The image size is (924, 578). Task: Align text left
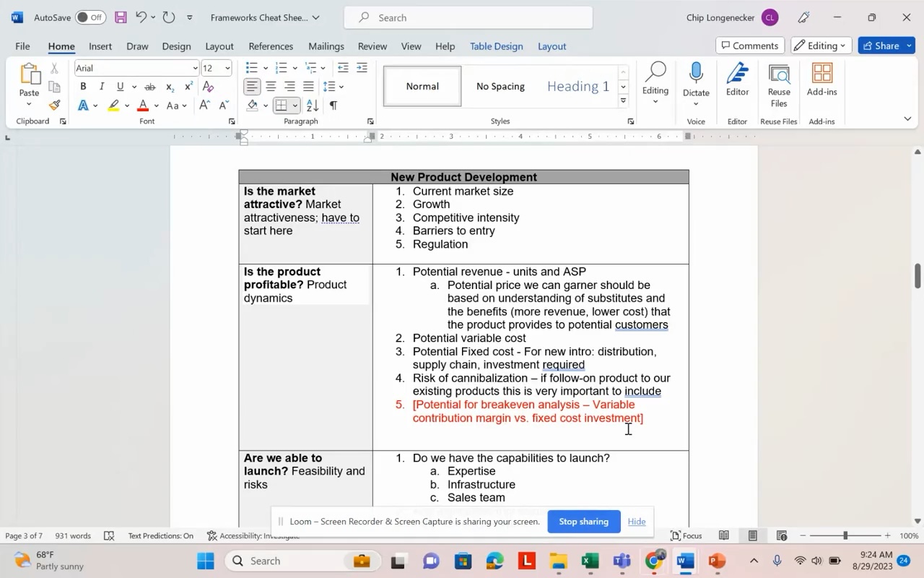tap(251, 87)
